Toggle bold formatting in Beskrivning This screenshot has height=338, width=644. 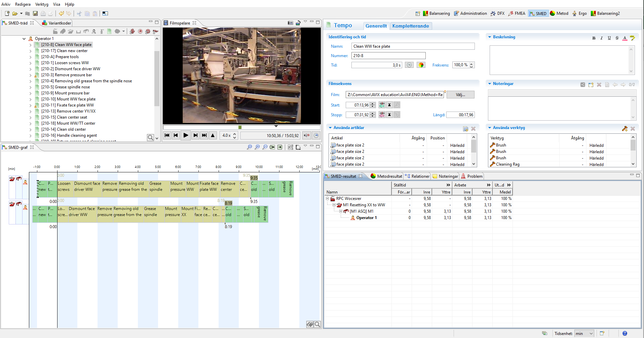(x=594, y=38)
